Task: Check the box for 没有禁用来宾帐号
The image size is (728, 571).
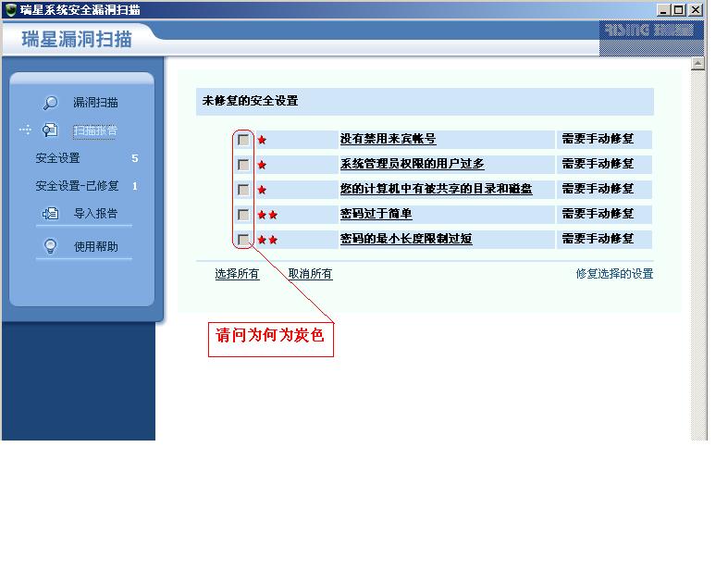Action: click(x=243, y=140)
